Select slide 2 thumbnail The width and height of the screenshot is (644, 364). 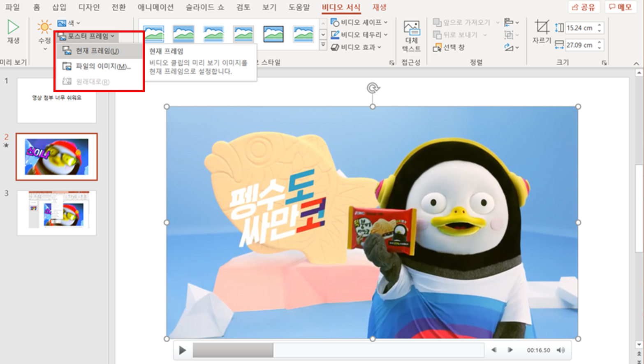[57, 157]
